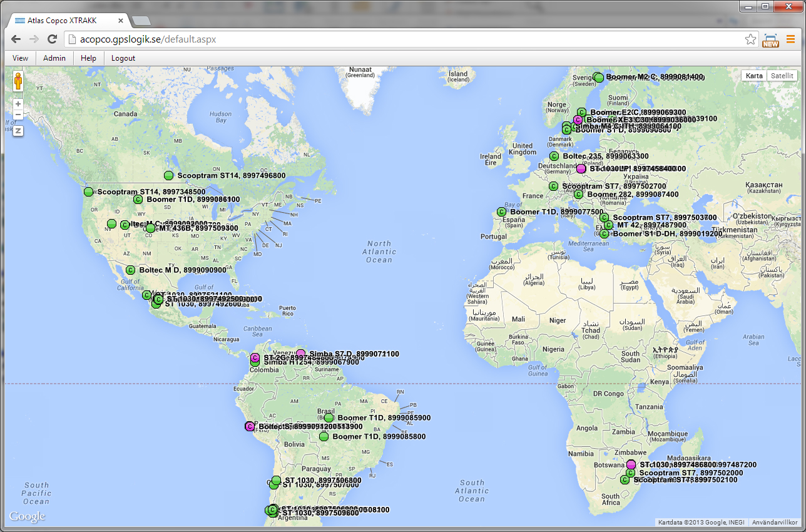Select the Scooptram ST7, 8997502700 marker
This screenshot has width=806, height=532.
click(553, 186)
